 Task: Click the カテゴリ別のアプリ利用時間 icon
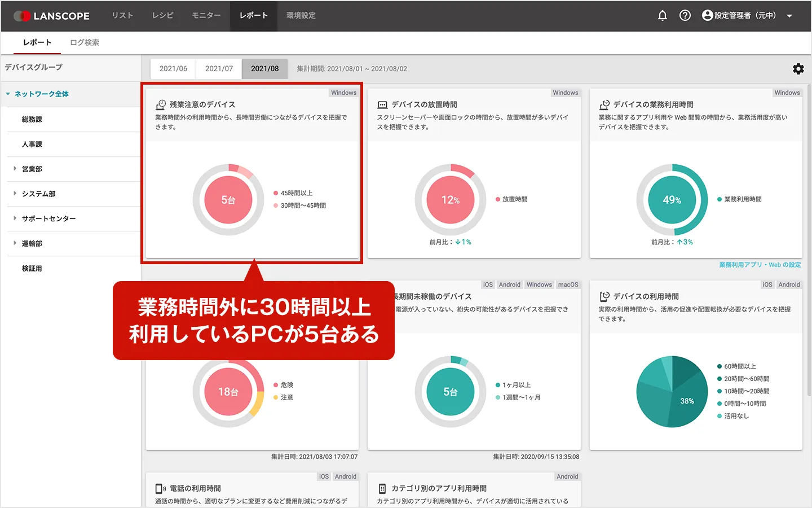coord(382,488)
